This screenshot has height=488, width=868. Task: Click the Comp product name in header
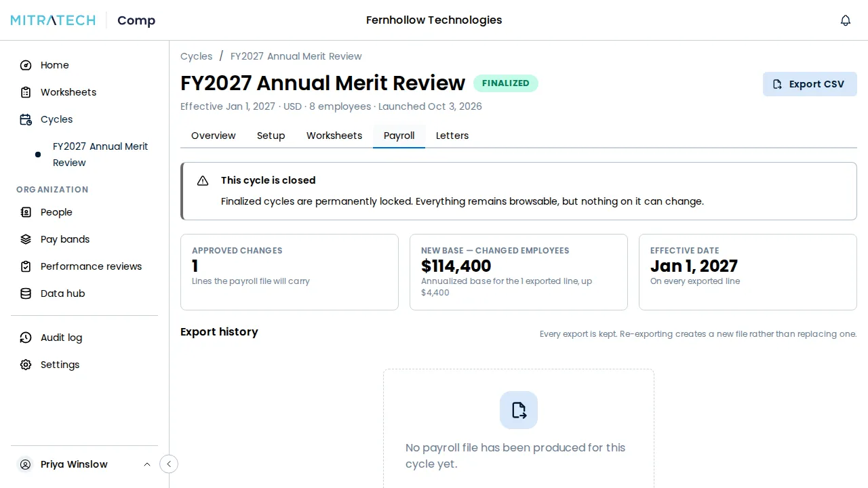[x=136, y=20]
